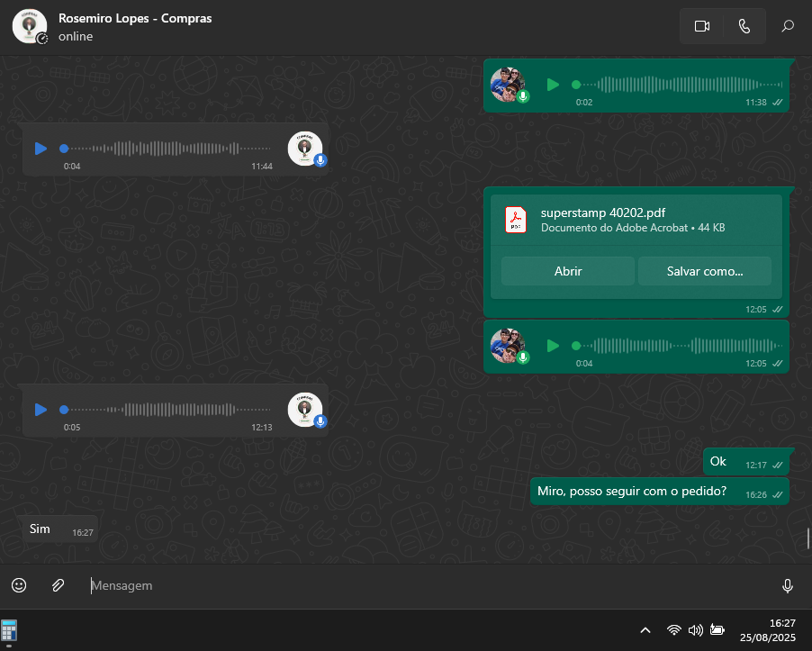
Task: Start a video call with Rosemiro Lopes
Action: [x=702, y=26]
